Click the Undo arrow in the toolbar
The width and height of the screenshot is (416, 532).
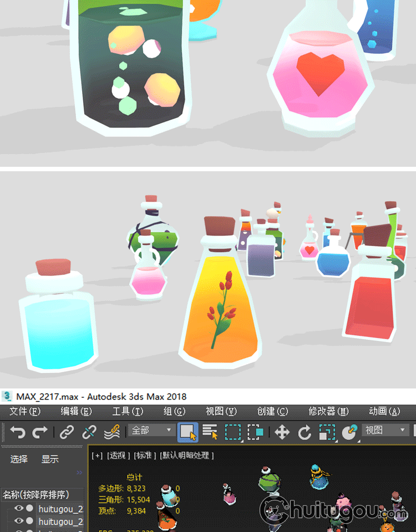click(18, 432)
